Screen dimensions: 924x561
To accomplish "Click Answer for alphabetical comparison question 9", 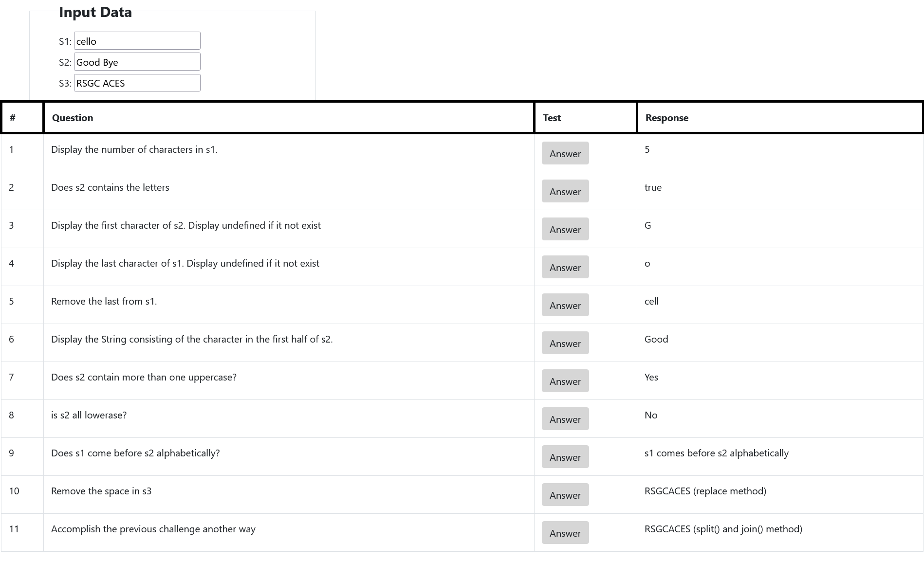I will pyautogui.click(x=565, y=457).
